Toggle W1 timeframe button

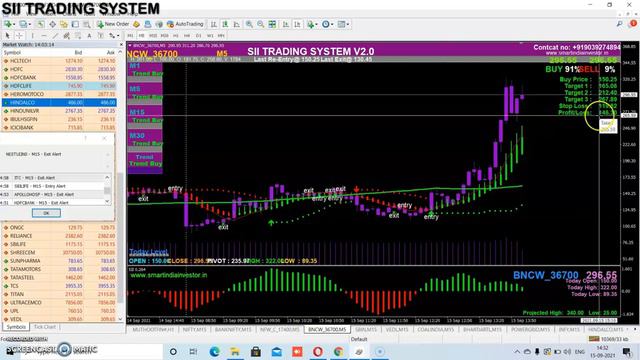click(210, 36)
